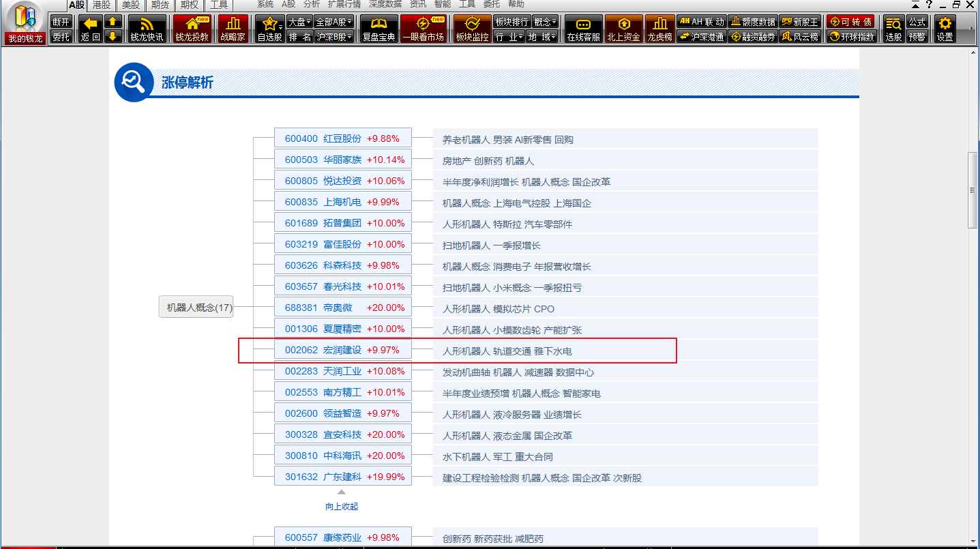Open stock 600400 红豆股份
Screen dimensions: 980x549
click(342, 138)
